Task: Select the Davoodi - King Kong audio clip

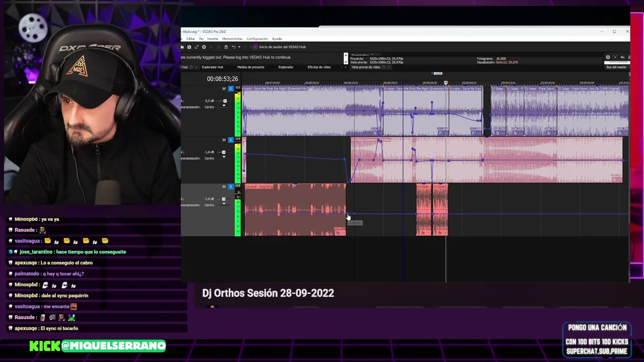Action: coord(295,210)
